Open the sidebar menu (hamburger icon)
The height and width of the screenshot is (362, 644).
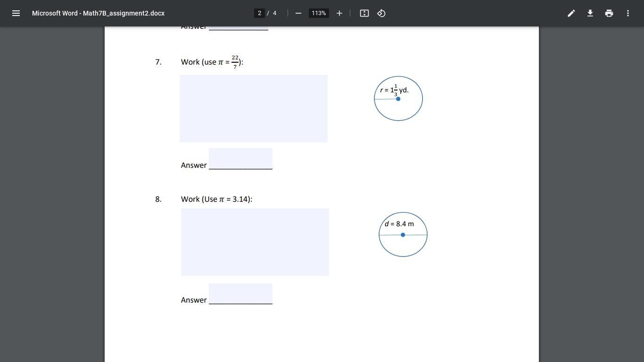point(16,13)
